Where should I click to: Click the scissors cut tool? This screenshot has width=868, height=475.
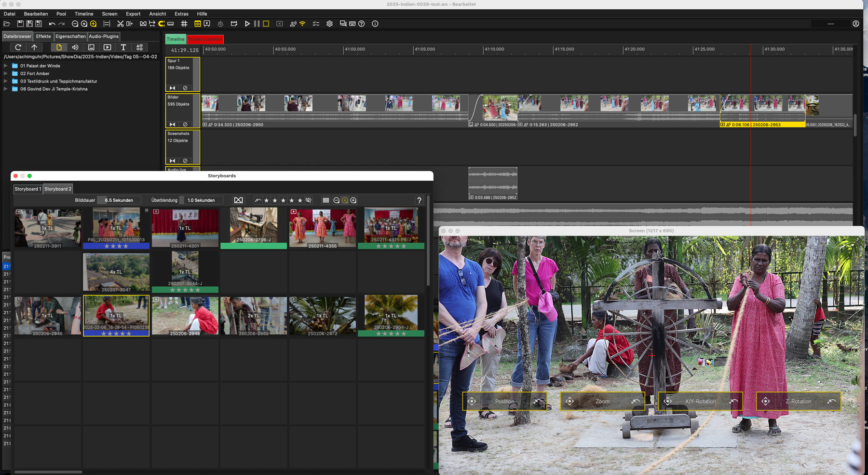120,24
